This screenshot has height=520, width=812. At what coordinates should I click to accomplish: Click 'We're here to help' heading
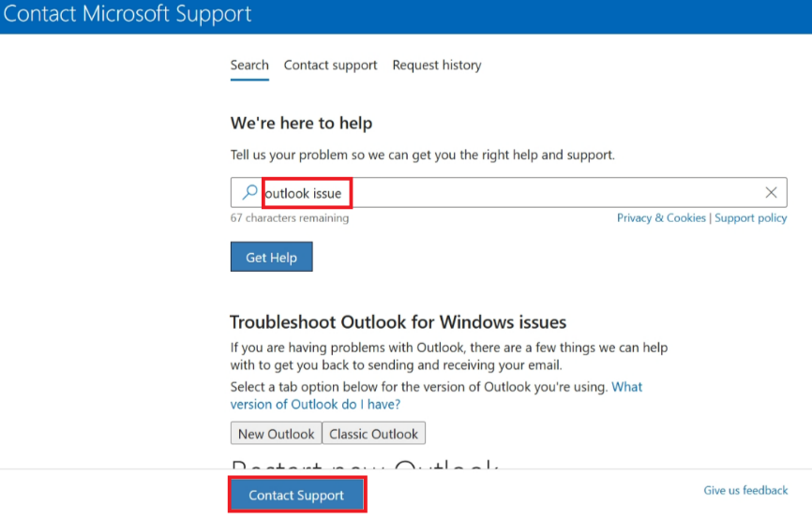(301, 123)
